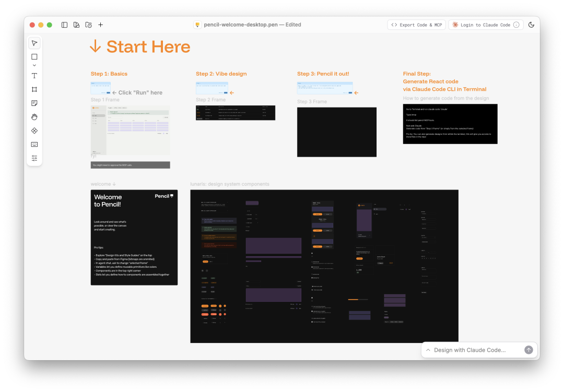Click Export Code & MCP button
Viewport: 564px width, 392px height.
[x=416, y=25]
